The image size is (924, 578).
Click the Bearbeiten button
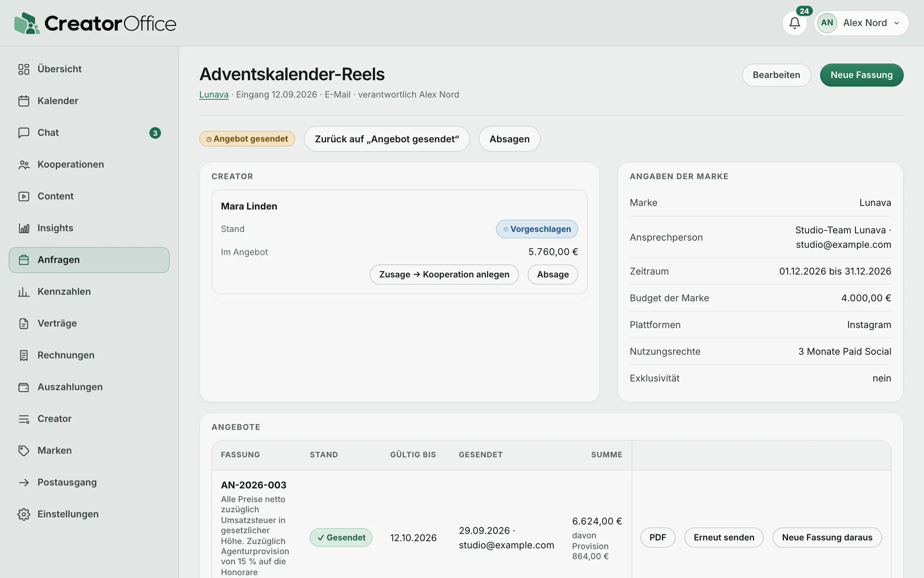[776, 75]
